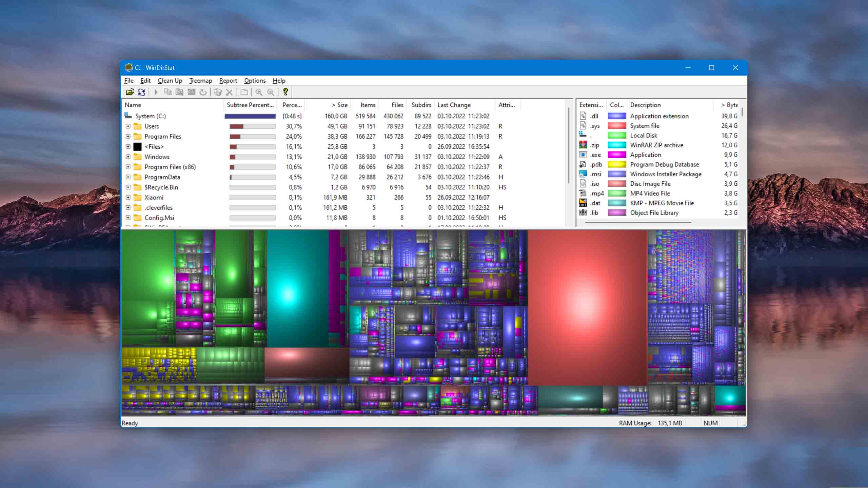This screenshot has width=868, height=488.
Task: Open the Options menu
Action: pyautogui.click(x=255, y=81)
